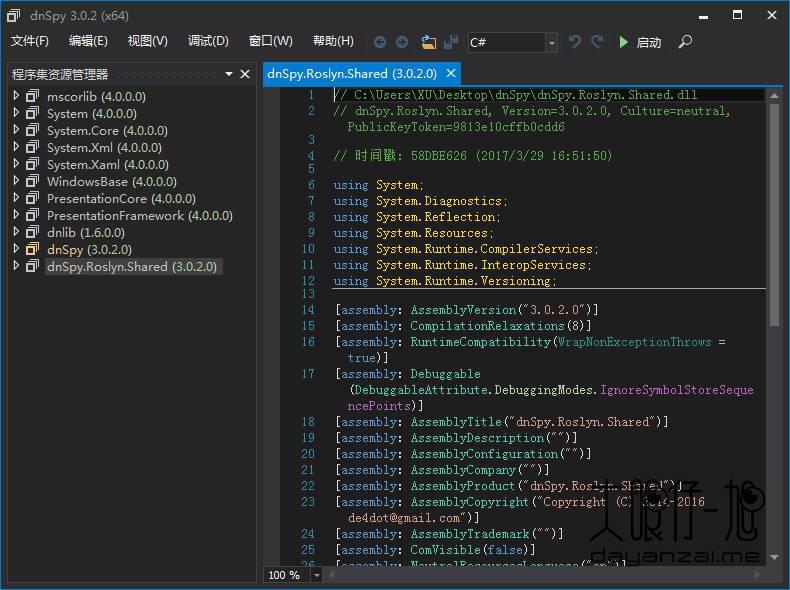Open the 编辑(E) menu

pyautogui.click(x=88, y=41)
